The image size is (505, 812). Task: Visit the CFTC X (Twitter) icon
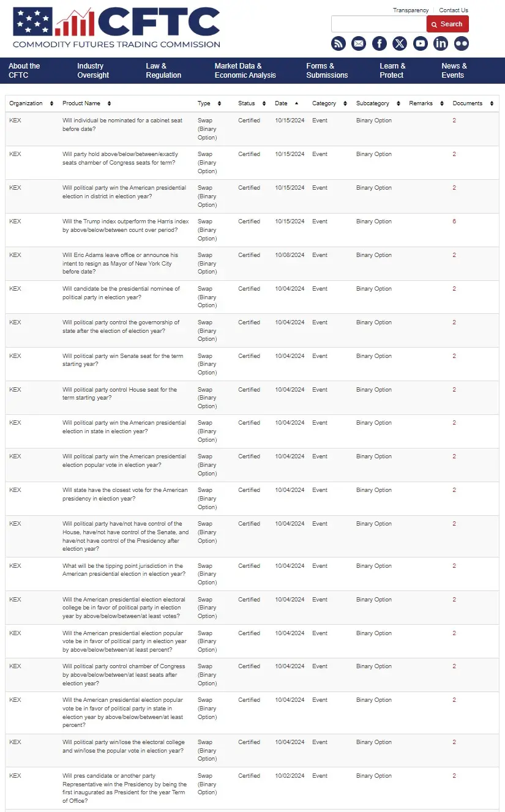pos(400,43)
